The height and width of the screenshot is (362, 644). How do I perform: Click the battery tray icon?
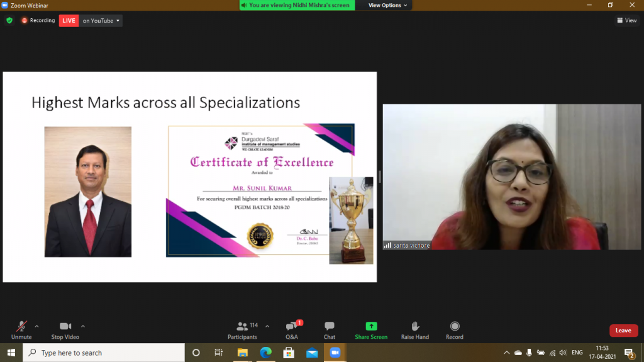click(540, 353)
